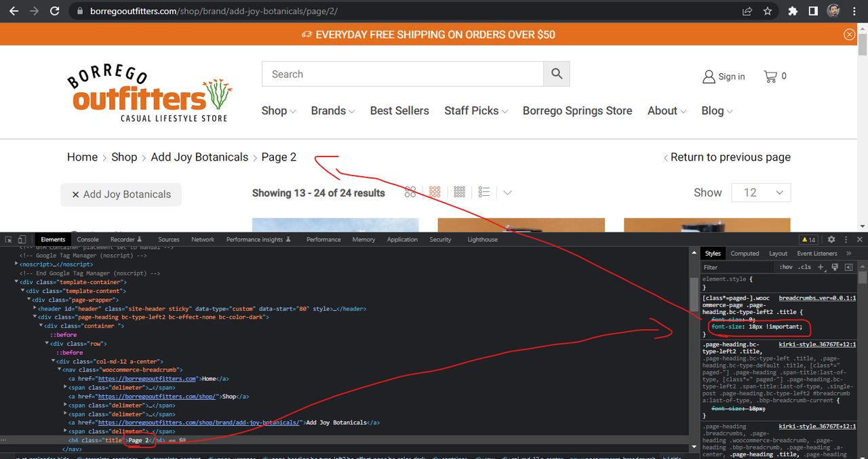Open the Performance insights tab
This screenshot has width=868, height=459.
[258, 239]
